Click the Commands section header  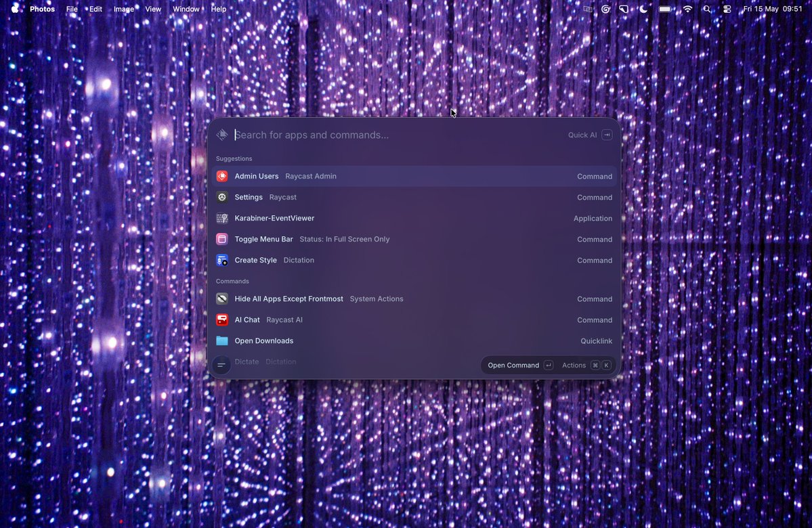(232, 281)
